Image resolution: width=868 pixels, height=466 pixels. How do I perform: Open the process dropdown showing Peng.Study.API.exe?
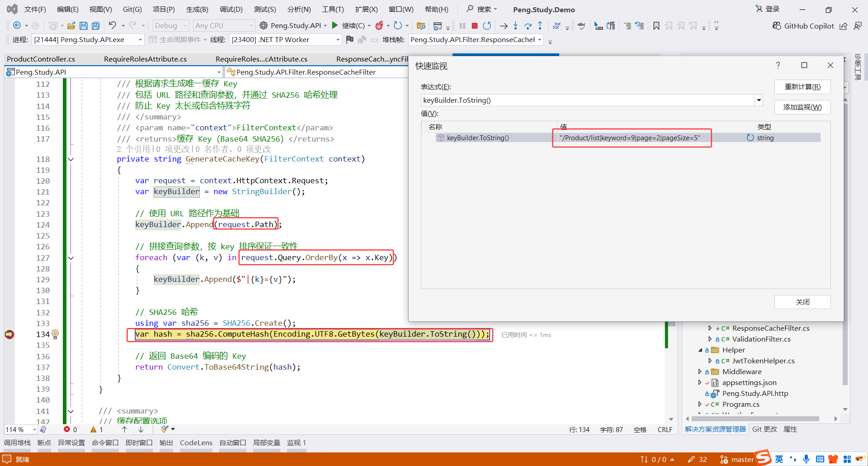(x=88, y=40)
